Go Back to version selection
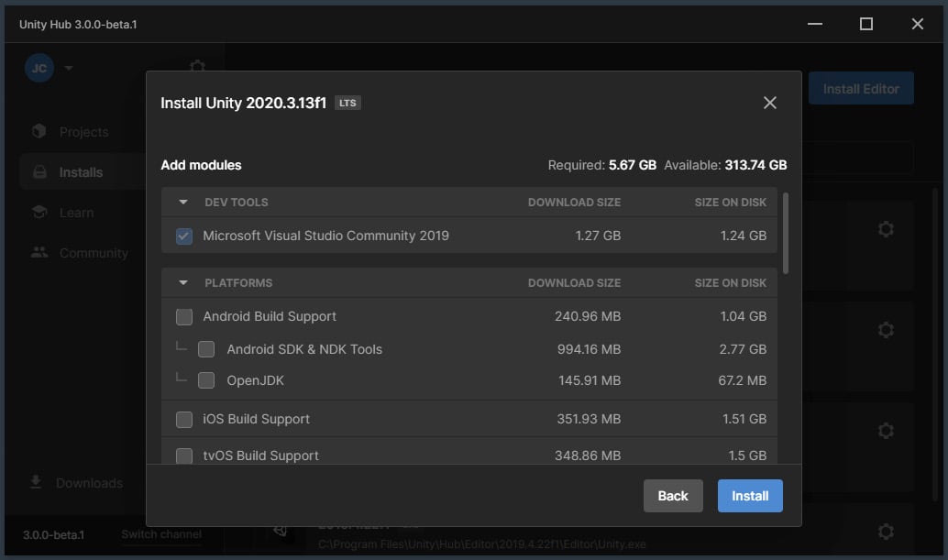 click(673, 496)
